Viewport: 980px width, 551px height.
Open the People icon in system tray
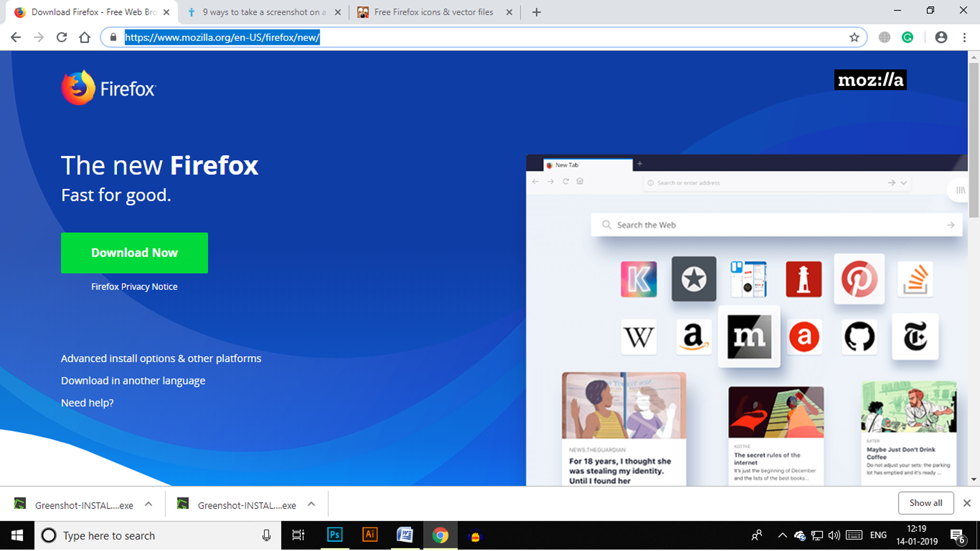tap(757, 535)
